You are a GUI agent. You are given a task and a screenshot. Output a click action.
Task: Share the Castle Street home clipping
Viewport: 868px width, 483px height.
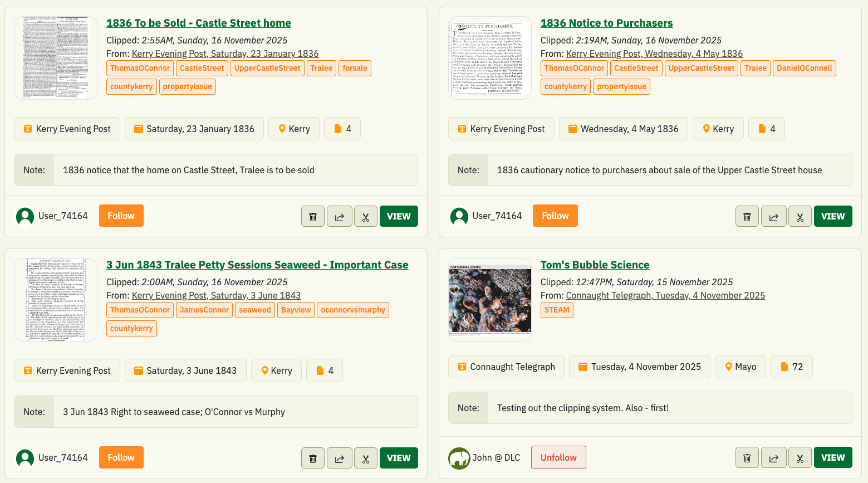[340, 216]
